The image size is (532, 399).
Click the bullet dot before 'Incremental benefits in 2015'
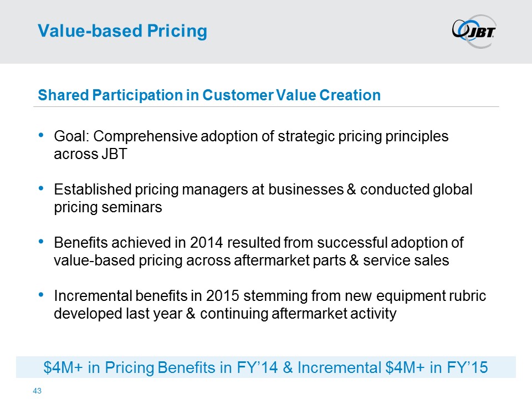click(x=43, y=296)
